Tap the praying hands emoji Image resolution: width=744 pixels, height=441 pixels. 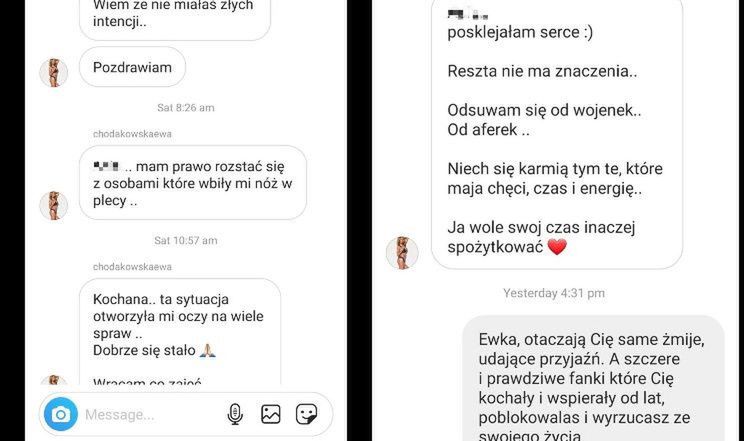click(x=207, y=350)
